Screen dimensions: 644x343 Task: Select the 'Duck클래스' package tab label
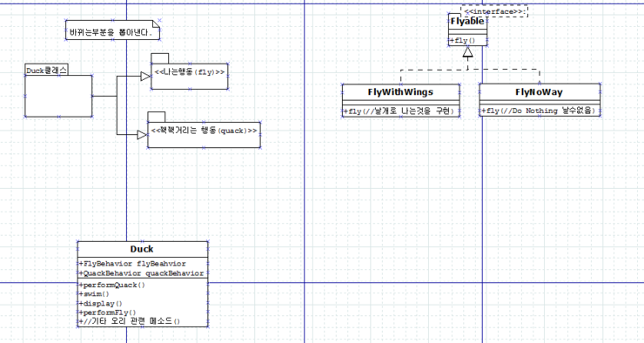[x=46, y=70]
